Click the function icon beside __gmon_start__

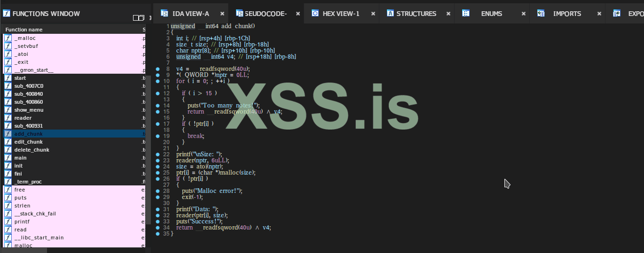tap(8, 70)
